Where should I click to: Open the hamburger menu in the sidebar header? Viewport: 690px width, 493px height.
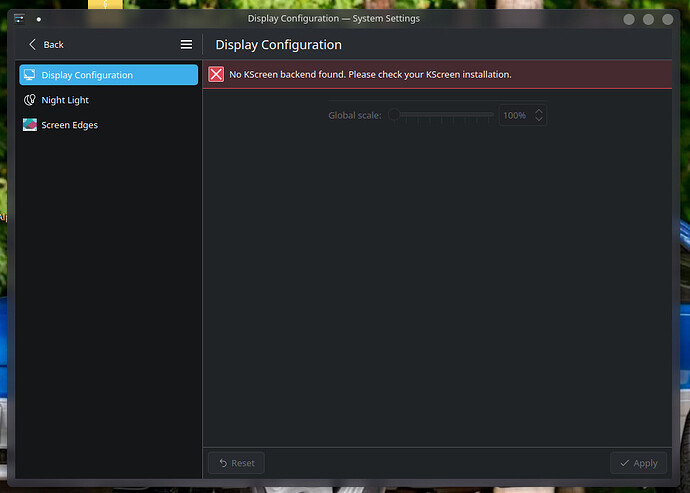[186, 44]
